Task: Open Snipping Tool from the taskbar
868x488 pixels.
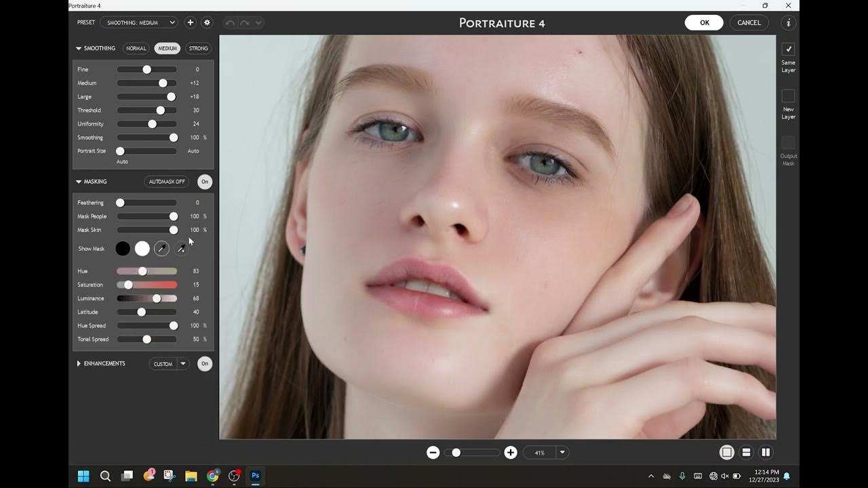Action: point(170,476)
